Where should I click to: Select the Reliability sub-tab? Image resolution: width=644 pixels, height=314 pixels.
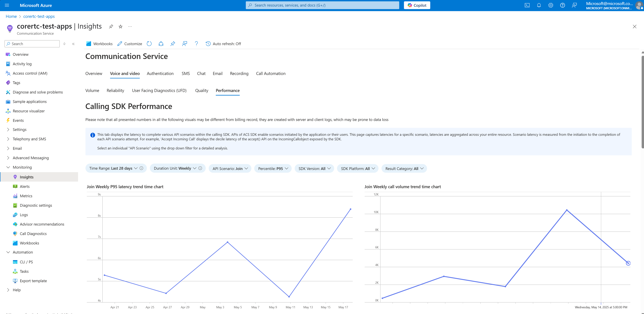click(x=115, y=90)
